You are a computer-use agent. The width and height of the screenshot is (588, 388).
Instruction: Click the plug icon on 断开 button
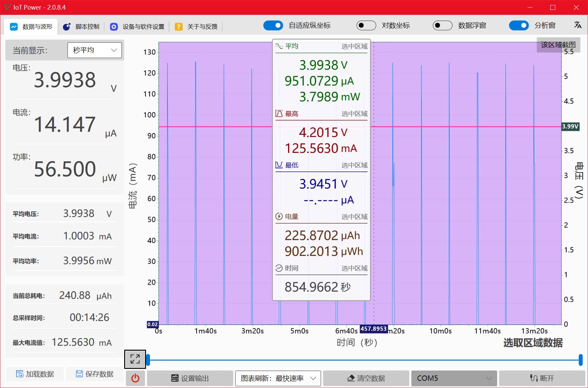point(533,378)
